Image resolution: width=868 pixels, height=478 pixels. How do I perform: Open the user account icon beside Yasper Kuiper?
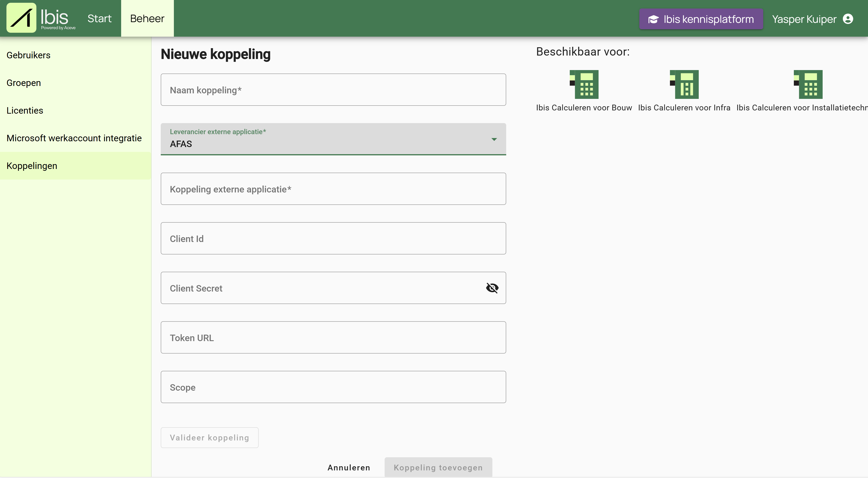(x=849, y=18)
